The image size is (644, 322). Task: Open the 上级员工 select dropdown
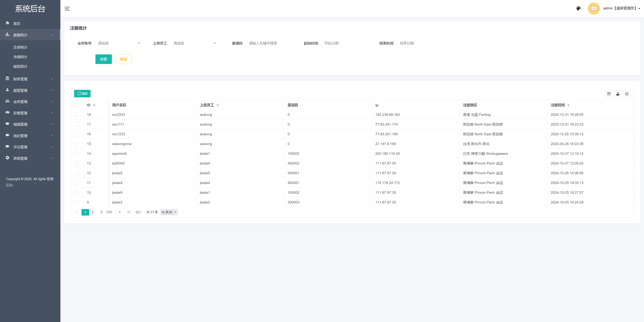point(195,43)
